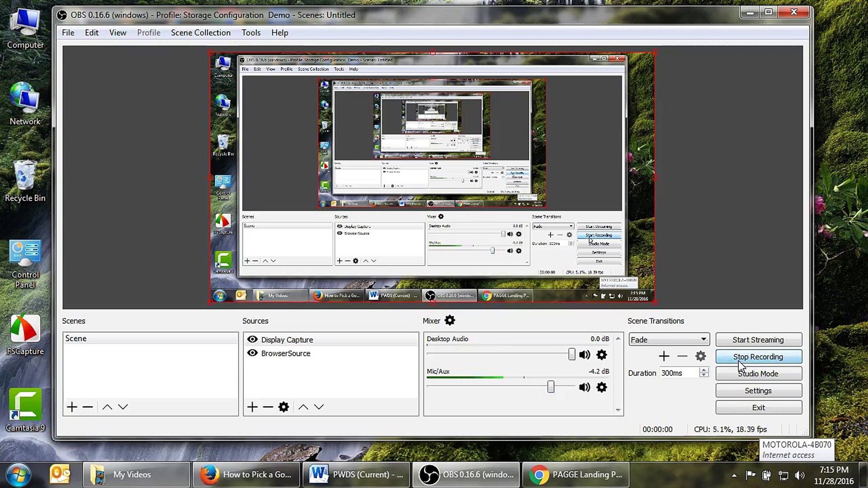Click the system tray volume icon
This screenshot has width=868, height=488.
(800, 475)
